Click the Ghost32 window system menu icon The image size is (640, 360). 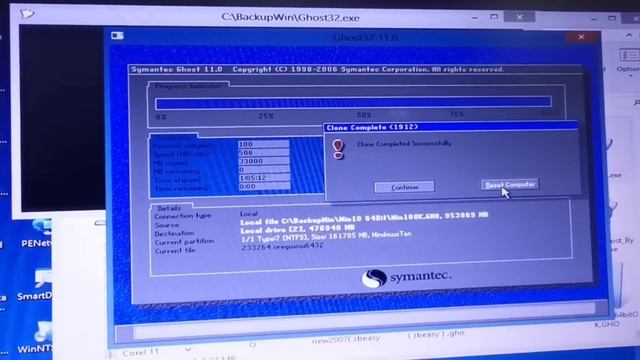pyautogui.click(x=117, y=36)
